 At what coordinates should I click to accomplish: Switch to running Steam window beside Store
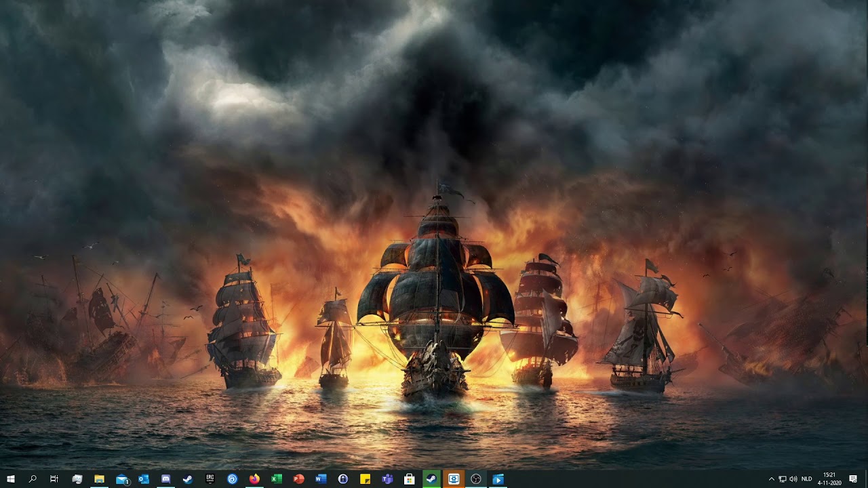tap(431, 479)
